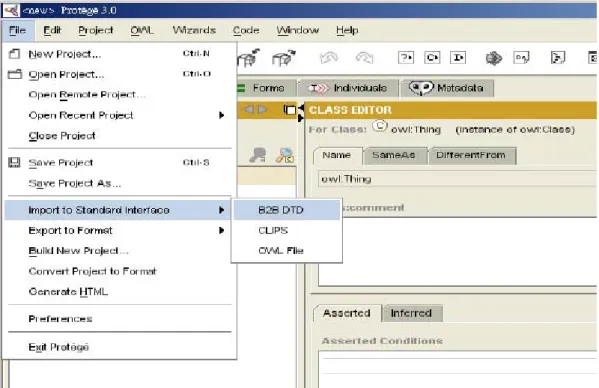
Task: Click the undo arrow toolbar icon
Action: point(329,58)
